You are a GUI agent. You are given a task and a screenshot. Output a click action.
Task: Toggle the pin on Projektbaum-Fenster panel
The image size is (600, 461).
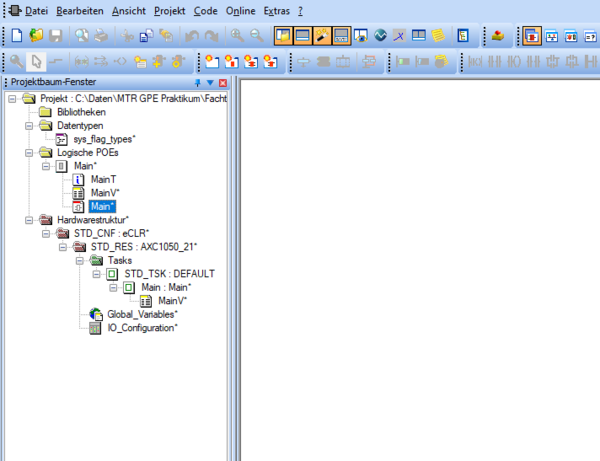[197, 83]
